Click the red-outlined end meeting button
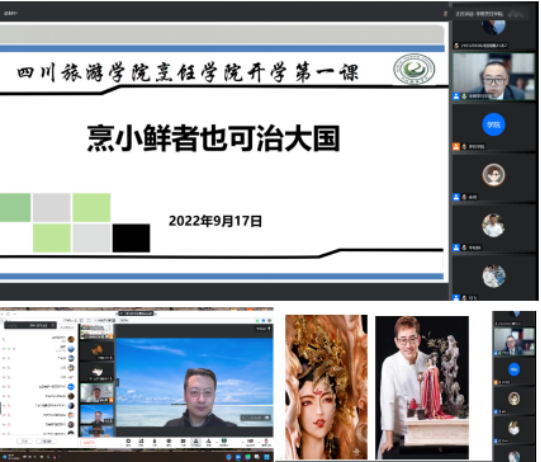 coord(89,443)
